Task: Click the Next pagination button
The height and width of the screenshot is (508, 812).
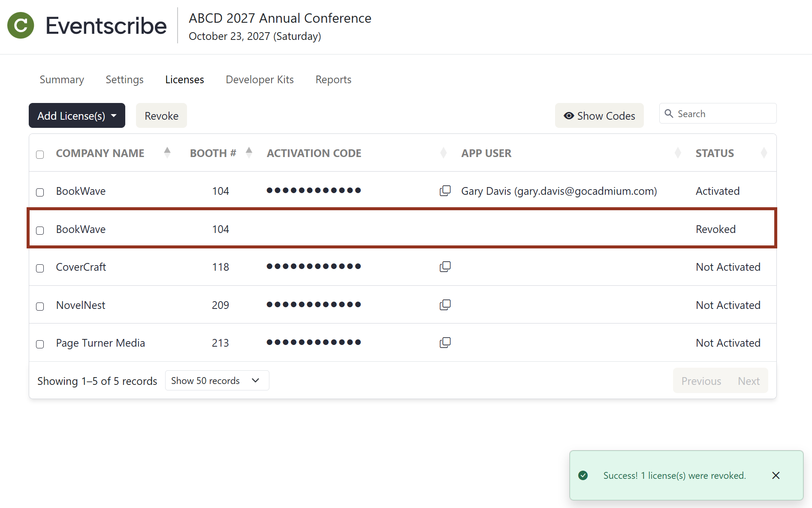Action: click(x=748, y=381)
